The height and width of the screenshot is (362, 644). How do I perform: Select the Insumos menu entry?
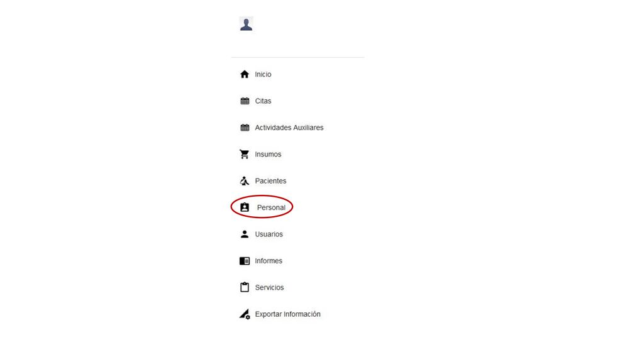pos(268,155)
